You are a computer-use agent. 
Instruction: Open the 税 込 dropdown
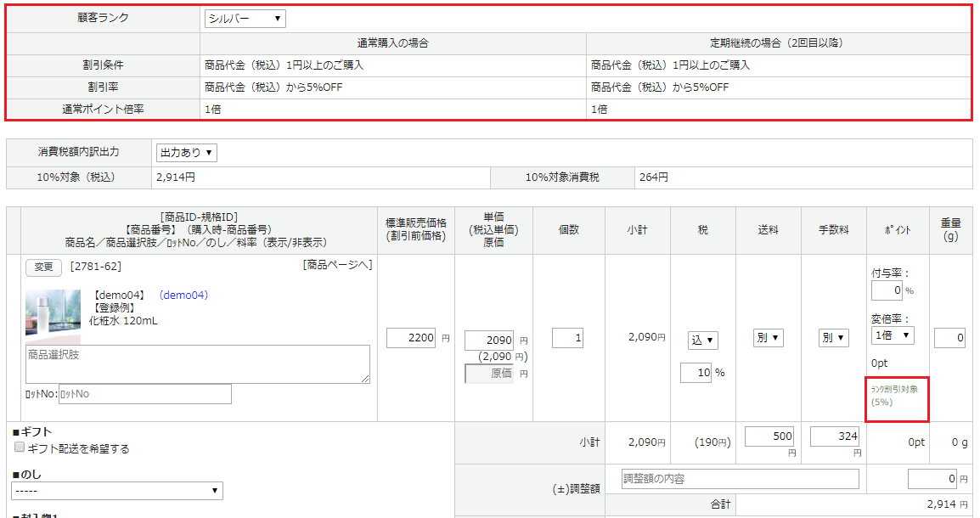703,341
